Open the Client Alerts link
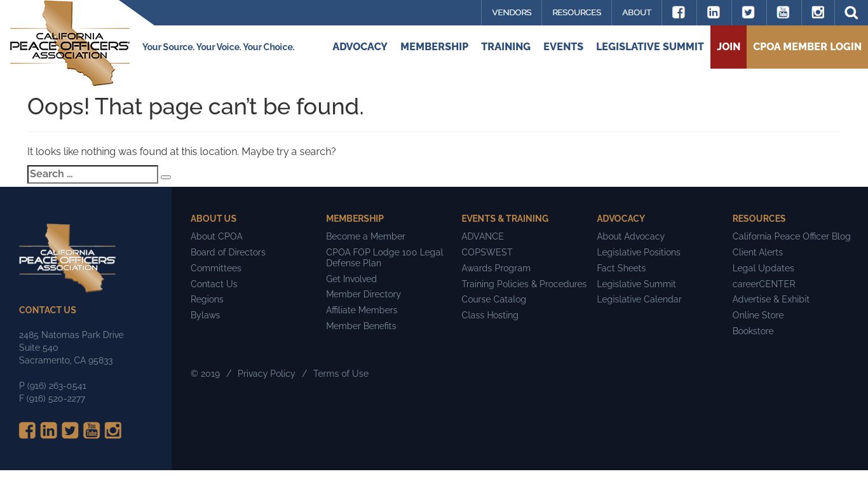868x488 pixels. tap(757, 252)
